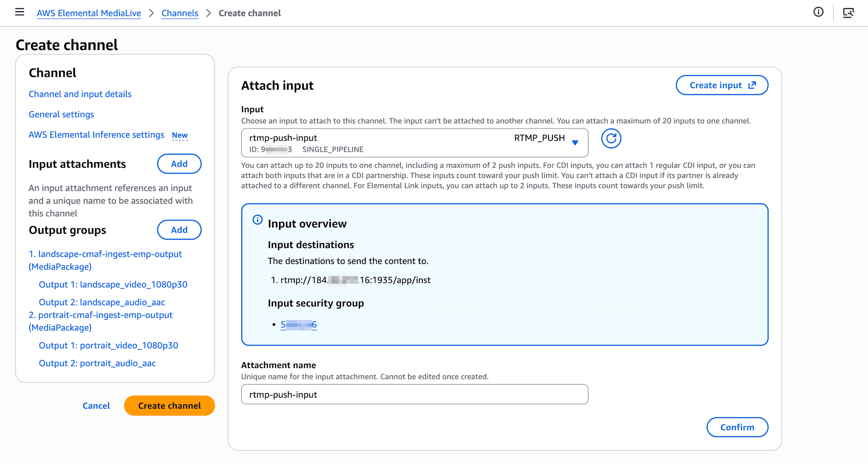Screen dimensions: 868x464
Task: Click the Input overview info icon
Action: pos(257,220)
